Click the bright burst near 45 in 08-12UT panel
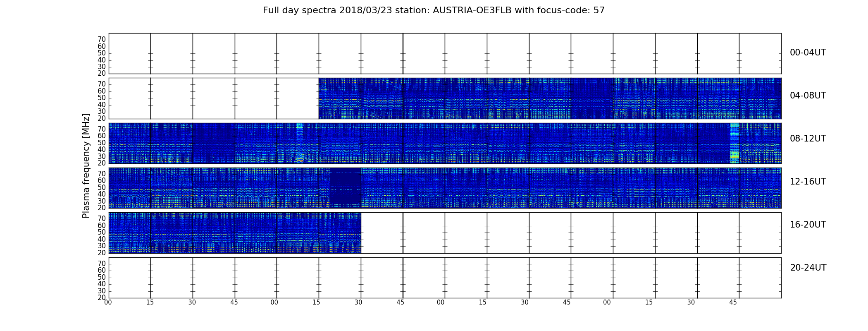Screen dimensions: 868x331 tap(734, 143)
